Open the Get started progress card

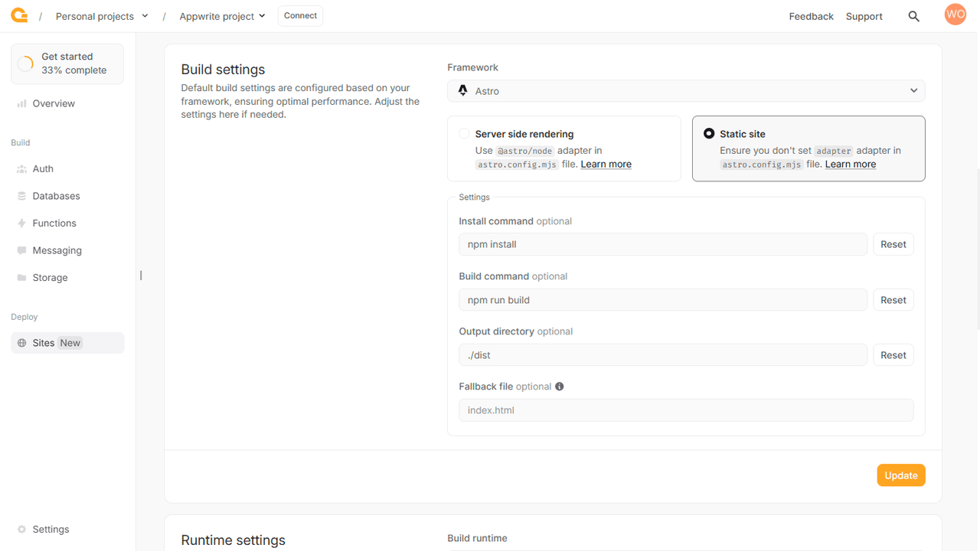(67, 64)
